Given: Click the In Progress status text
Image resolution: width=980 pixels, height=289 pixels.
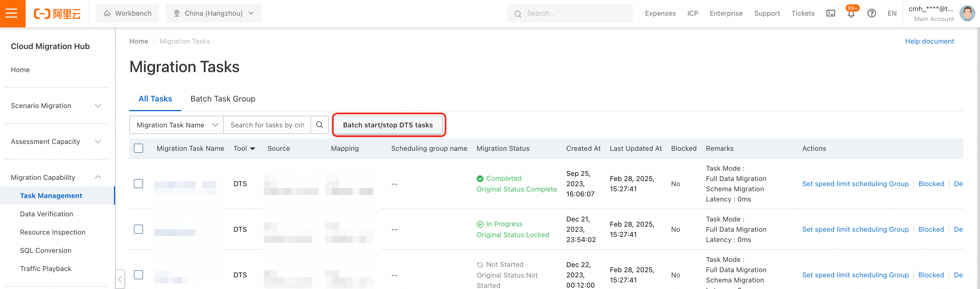Looking at the screenshot, I should click(x=504, y=224).
